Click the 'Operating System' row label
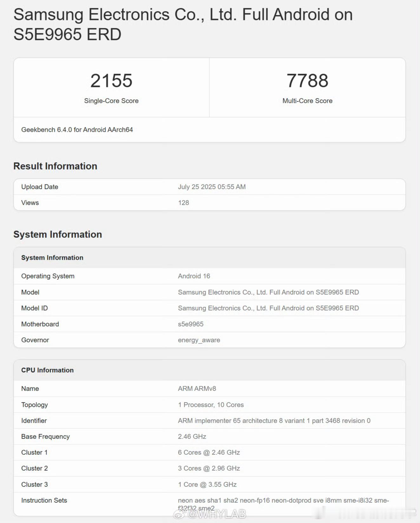The image size is (420, 523). (48, 276)
